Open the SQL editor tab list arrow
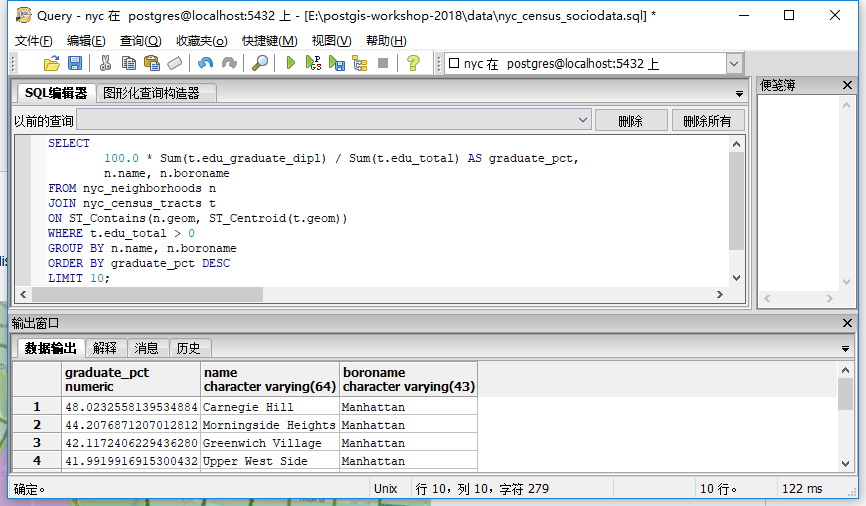866x506 pixels. coord(739,94)
